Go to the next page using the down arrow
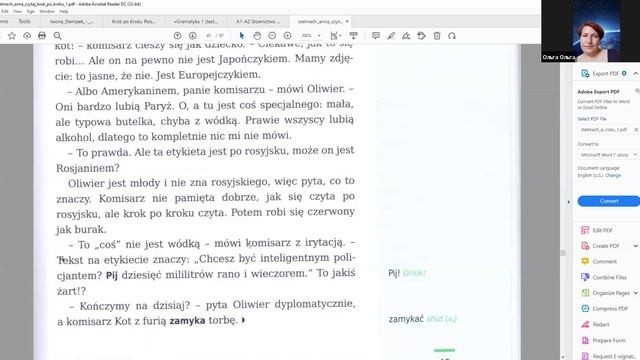Viewport: 640px width, 360px height. click(x=193, y=36)
